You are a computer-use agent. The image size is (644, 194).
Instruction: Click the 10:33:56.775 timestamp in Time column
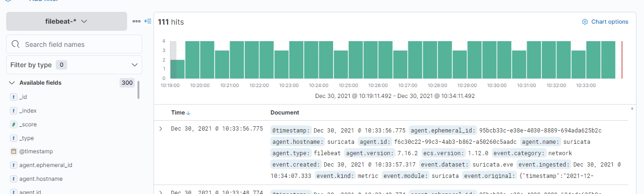217,129
